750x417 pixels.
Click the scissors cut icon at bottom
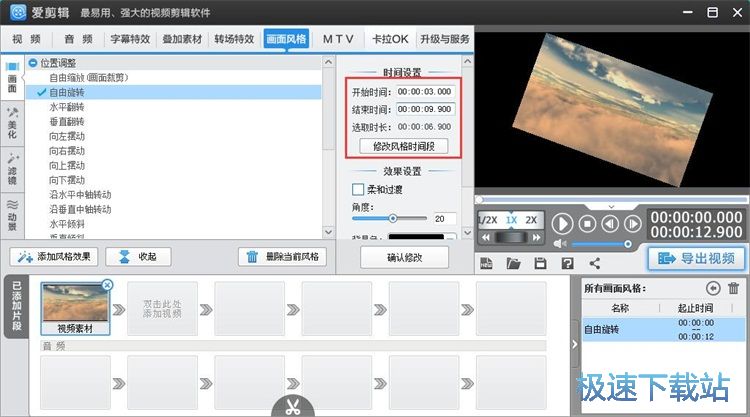[293, 406]
